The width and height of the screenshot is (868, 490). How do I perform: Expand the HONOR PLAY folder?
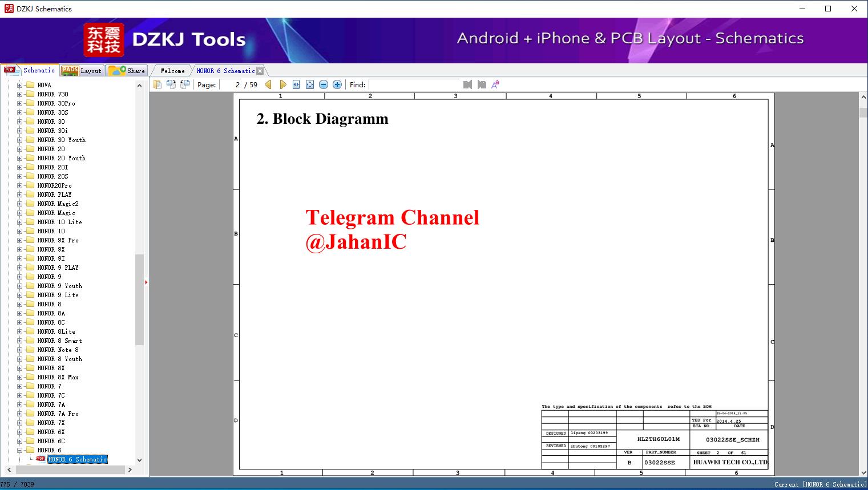[x=20, y=195]
